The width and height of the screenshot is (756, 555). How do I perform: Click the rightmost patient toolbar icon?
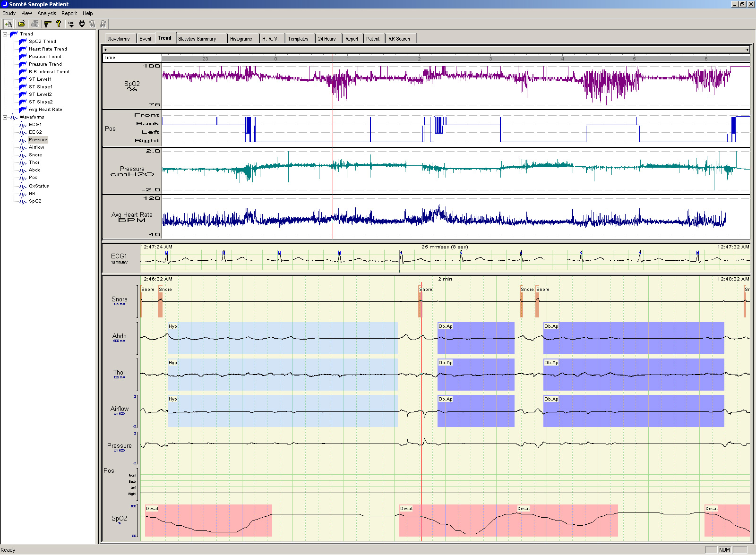point(103,23)
